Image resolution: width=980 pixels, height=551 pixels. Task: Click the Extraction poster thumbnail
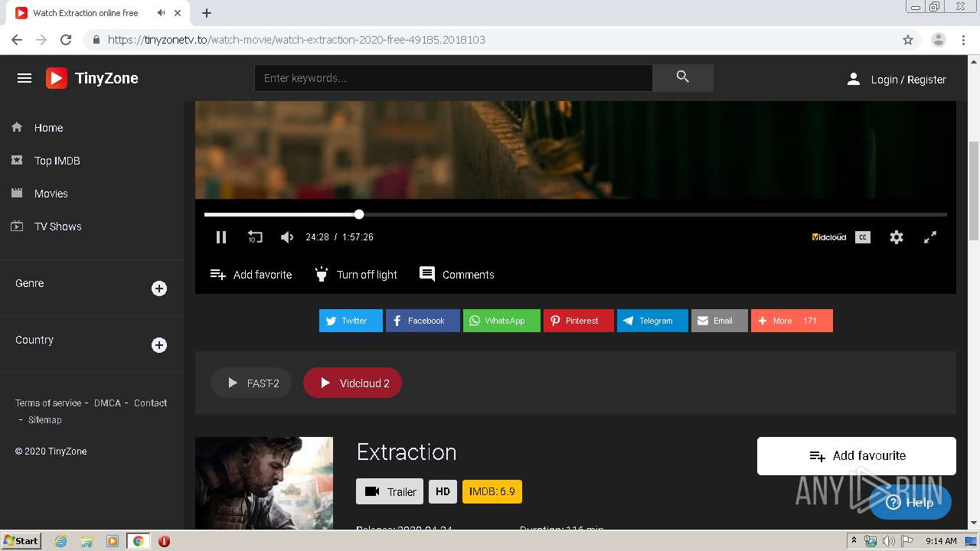click(264, 483)
